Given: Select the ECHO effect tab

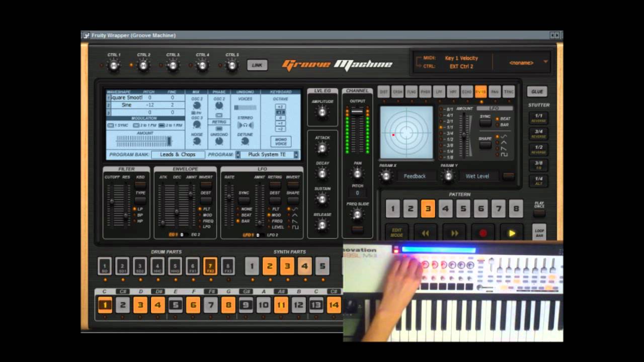Looking at the screenshot, I should point(467,92).
